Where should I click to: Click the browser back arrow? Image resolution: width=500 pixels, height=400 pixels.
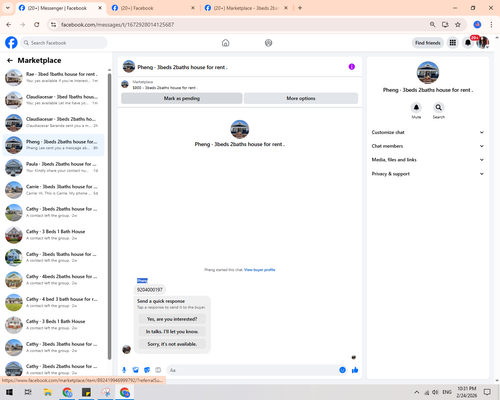[x=9, y=24]
